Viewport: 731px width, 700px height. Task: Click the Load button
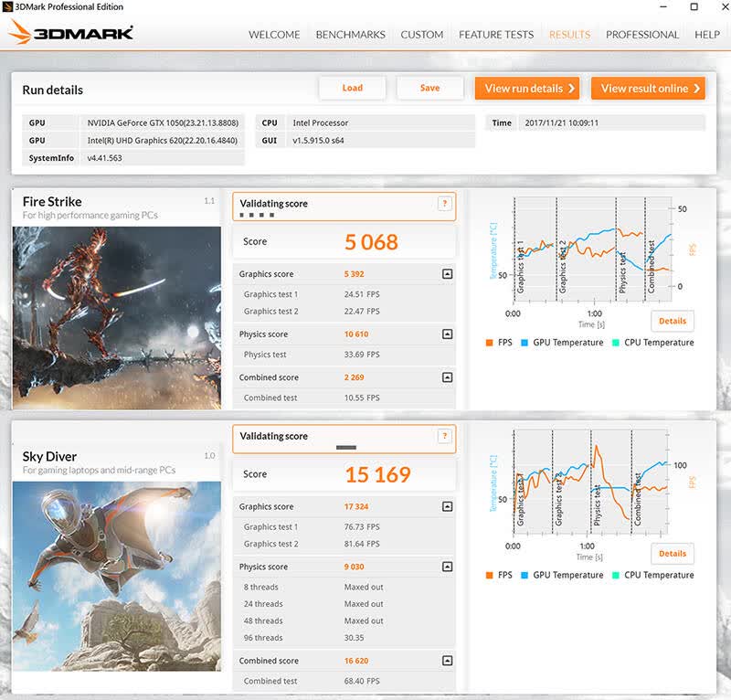pos(353,88)
